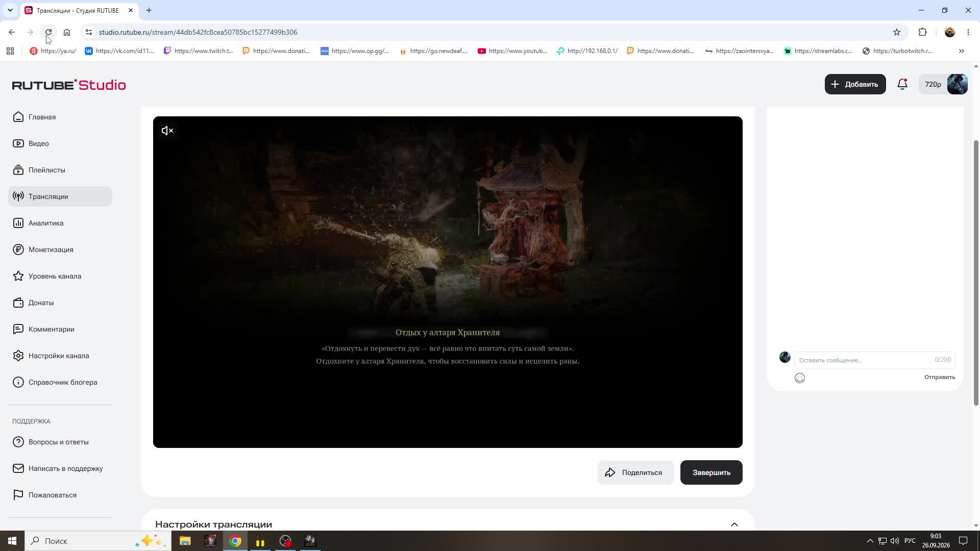Open the Аналитика page
Image resolution: width=980 pixels, height=551 pixels.
click(60, 223)
